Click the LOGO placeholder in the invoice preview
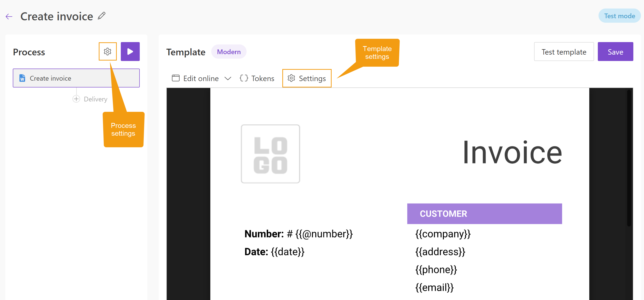The height and width of the screenshot is (300, 644). [270, 153]
